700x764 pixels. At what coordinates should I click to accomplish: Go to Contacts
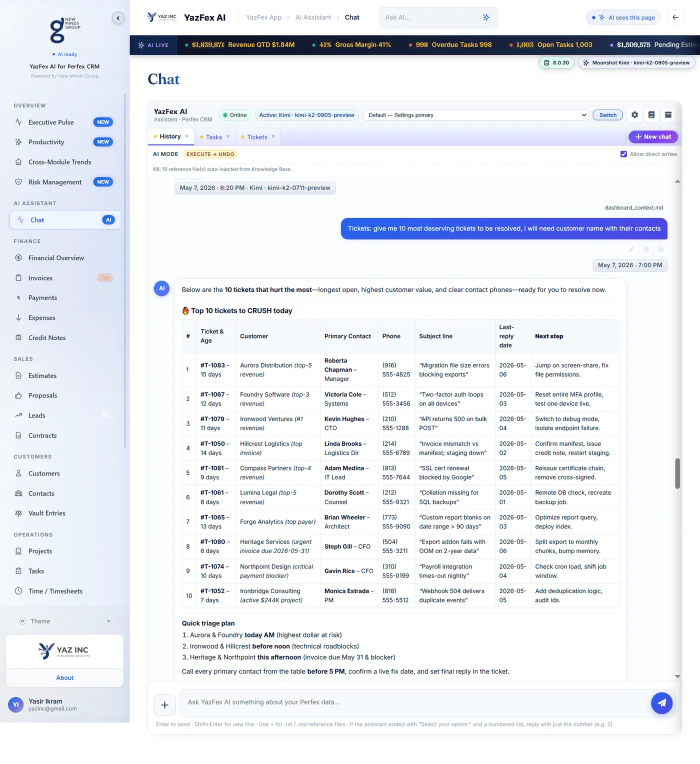[65, 493]
